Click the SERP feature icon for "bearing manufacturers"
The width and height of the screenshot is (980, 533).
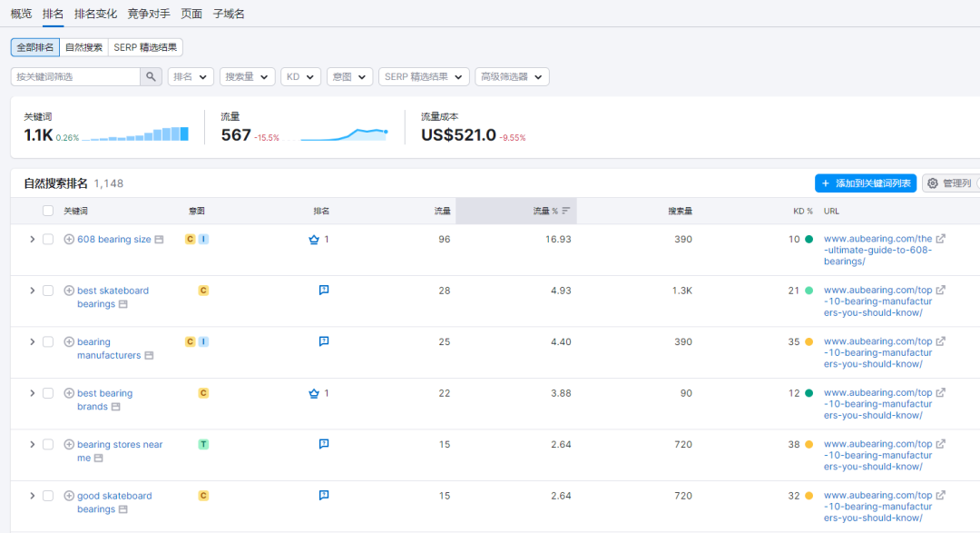[x=324, y=341]
